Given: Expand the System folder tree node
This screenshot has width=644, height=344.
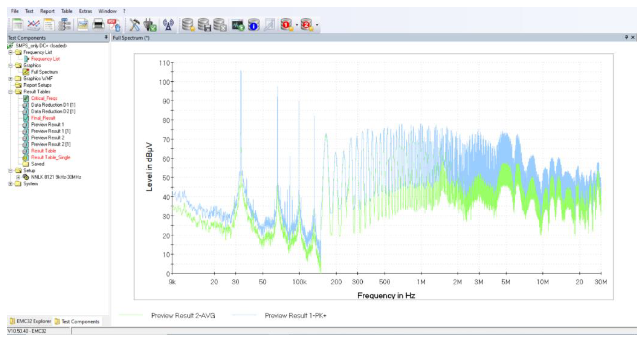Looking at the screenshot, I should coord(10,184).
